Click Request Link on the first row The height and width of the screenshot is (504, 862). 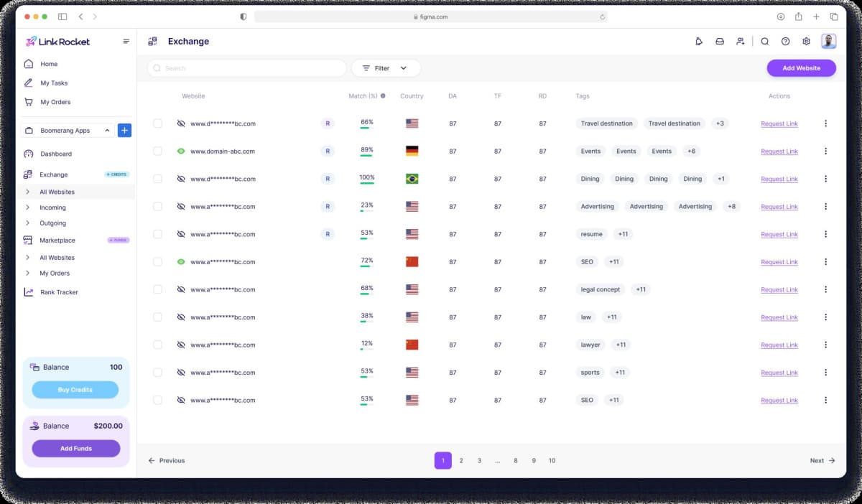tap(779, 123)
